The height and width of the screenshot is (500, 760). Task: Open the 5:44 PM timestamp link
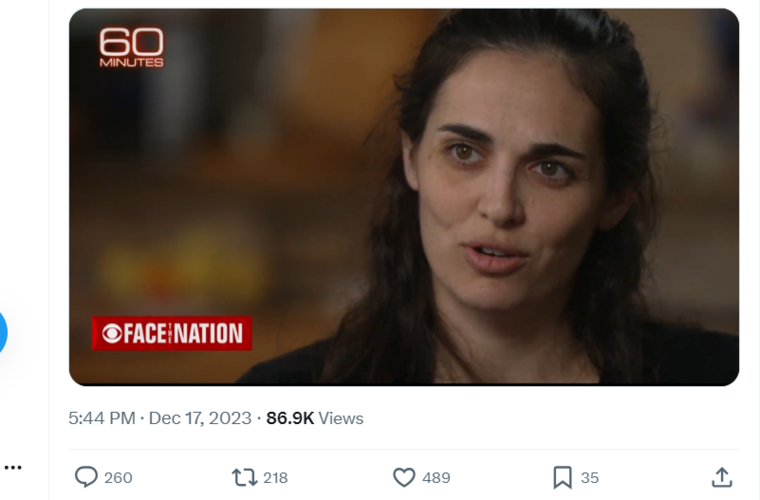coord(102,418)
